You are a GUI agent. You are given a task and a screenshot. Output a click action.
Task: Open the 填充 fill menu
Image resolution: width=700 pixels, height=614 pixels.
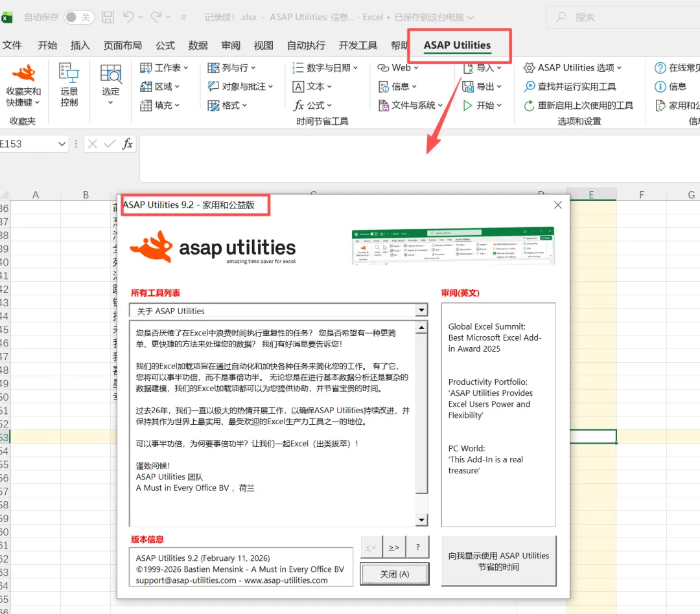pyautogui.click(x=159, y=106)
